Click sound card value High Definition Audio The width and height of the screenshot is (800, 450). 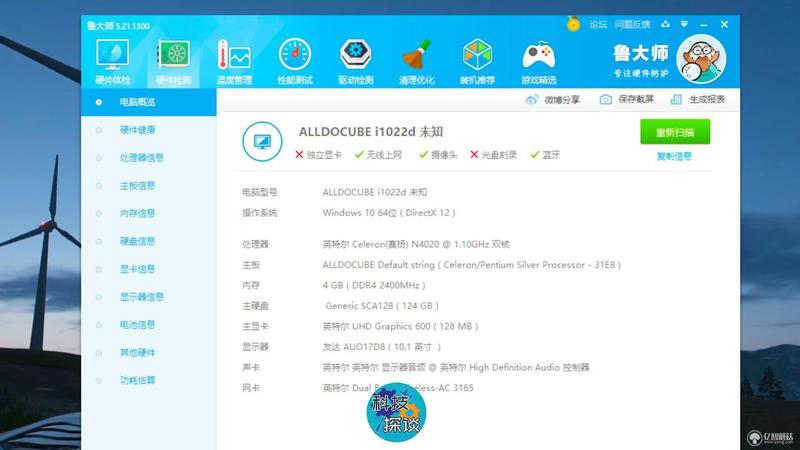[x=456, y=367]
